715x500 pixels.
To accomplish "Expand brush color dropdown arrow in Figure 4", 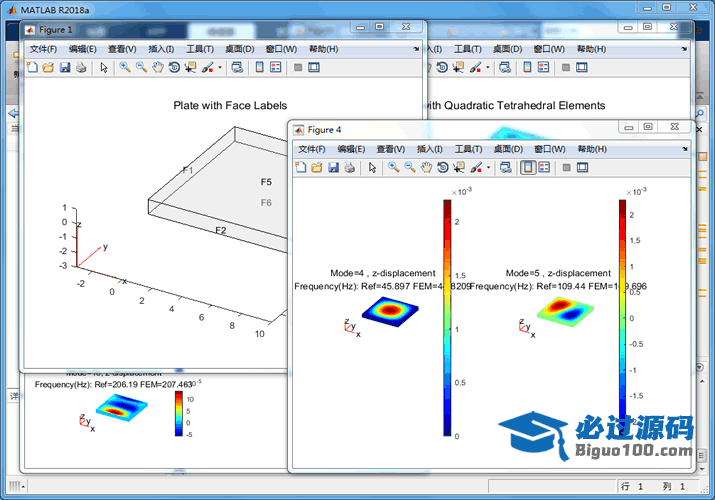I will pos(488,167).
